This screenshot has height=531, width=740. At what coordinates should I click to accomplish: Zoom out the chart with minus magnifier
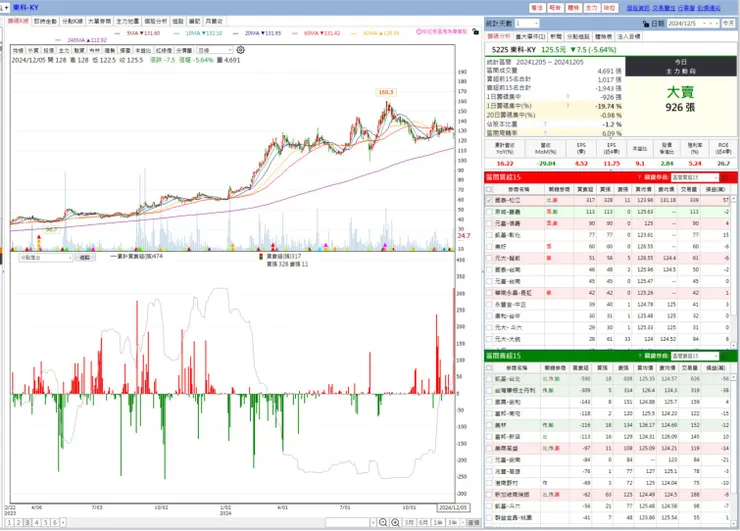coord(383,522)
